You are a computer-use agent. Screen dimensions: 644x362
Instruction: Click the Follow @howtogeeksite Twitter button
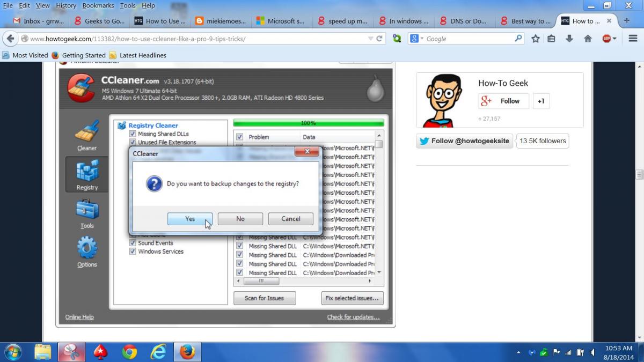[464, 141]
